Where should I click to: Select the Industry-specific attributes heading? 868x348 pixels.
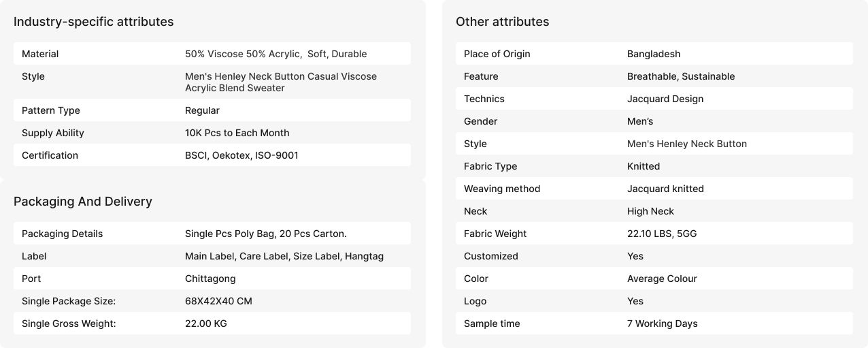pos(93,22)
